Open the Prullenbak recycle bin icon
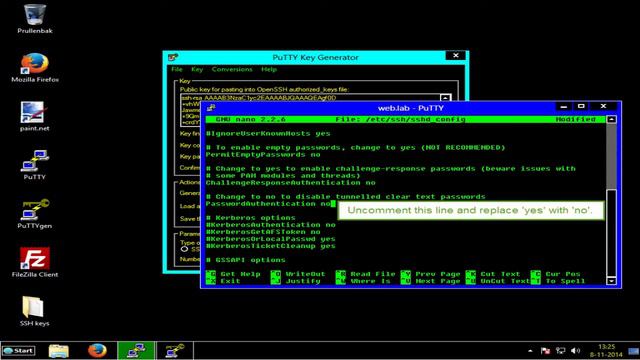The width and height of the screenshot is (640, 360). click(x=35, y=18)
